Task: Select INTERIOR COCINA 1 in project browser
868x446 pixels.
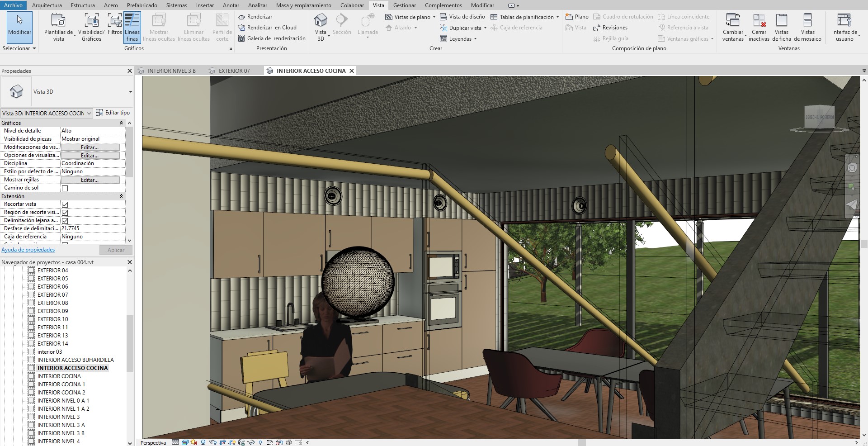Action: 61,384
